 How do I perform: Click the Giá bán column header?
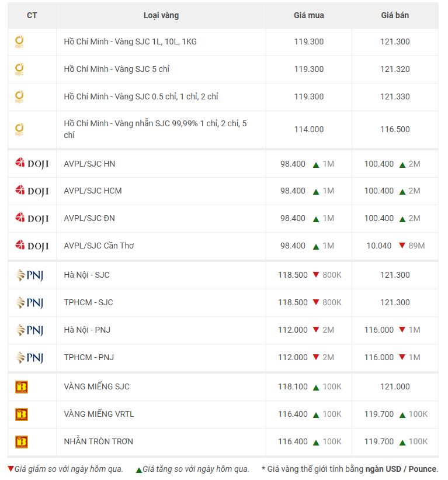click(x=395, y=15)
